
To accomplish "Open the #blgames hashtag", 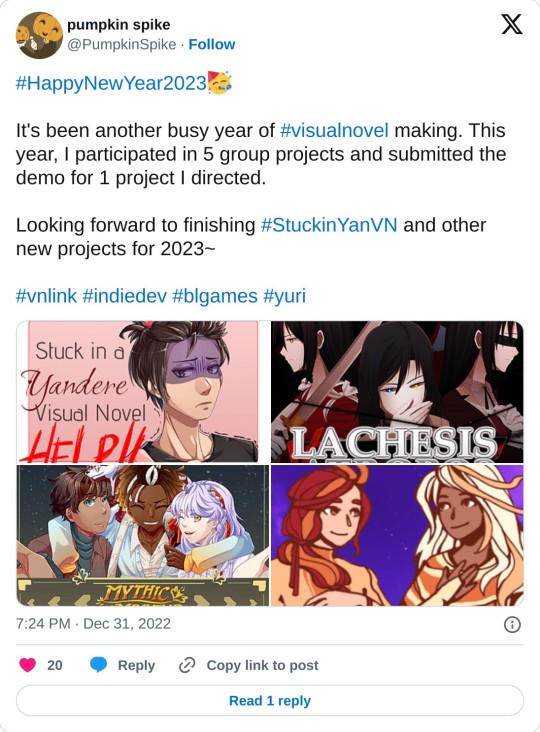I will (215, 296).
